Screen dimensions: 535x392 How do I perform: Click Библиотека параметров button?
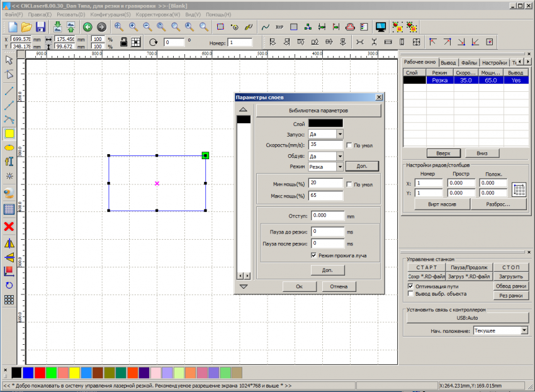click(318, 111)
